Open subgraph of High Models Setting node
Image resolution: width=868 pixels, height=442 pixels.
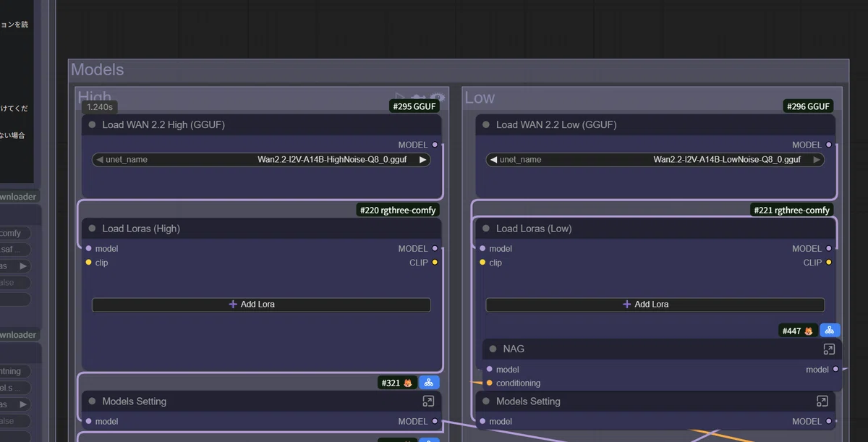point(428,401)
